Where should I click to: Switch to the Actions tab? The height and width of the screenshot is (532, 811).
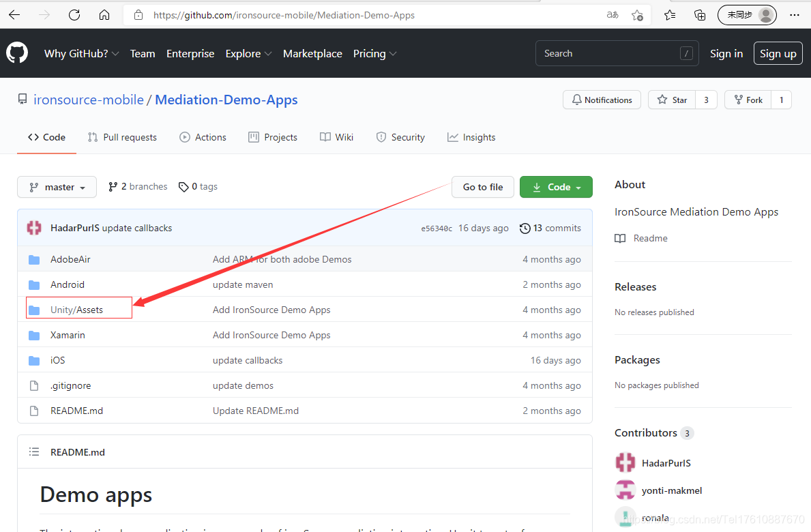click(203, 138)
